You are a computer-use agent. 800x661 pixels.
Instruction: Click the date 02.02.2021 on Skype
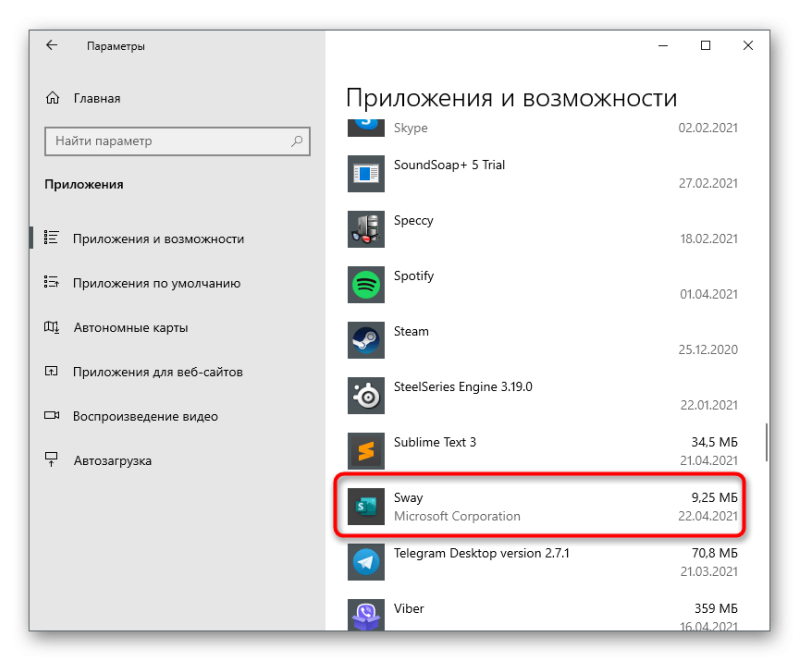click(x=708, y=128)
